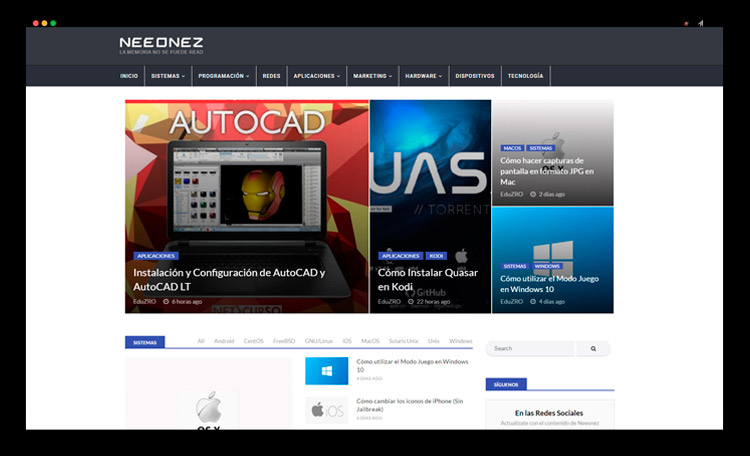Click the clock icon beside 6 horas ago

166,301
